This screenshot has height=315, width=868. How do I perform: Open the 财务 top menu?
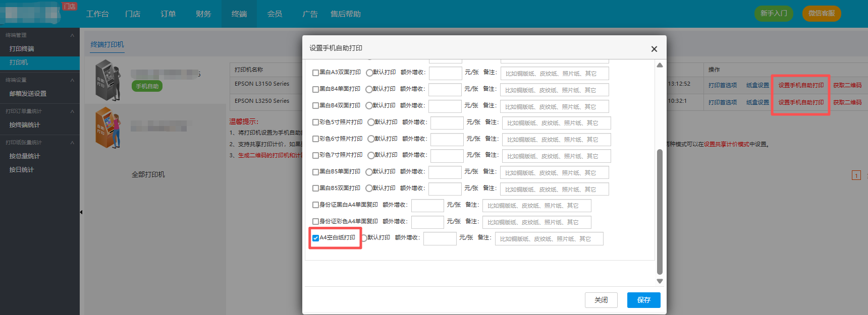tap(203, 14)
